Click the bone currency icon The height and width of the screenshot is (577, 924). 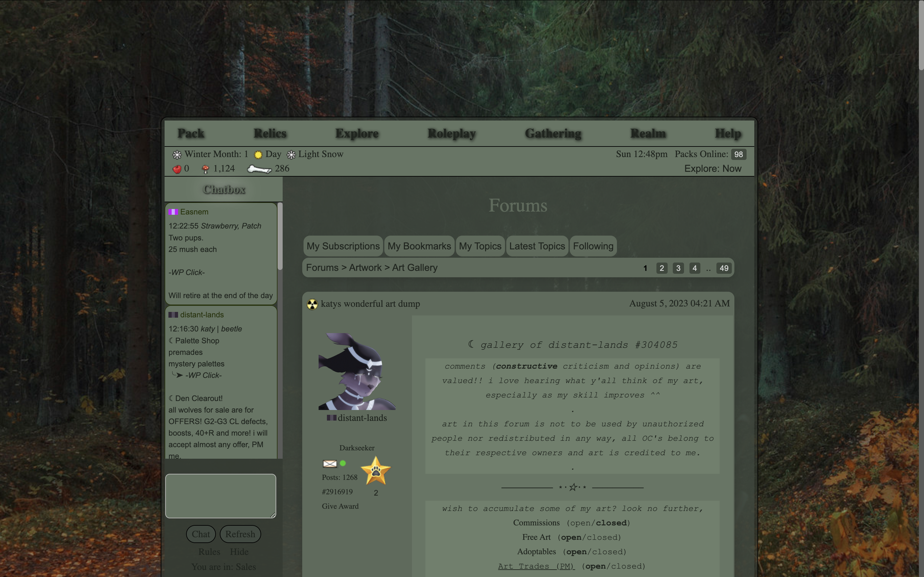pos(259,169)
